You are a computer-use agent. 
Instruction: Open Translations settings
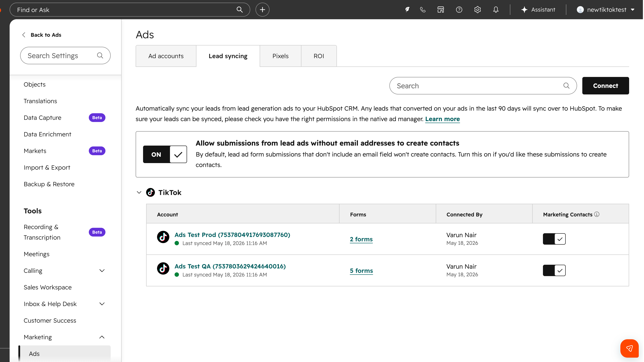pos(40,101)
